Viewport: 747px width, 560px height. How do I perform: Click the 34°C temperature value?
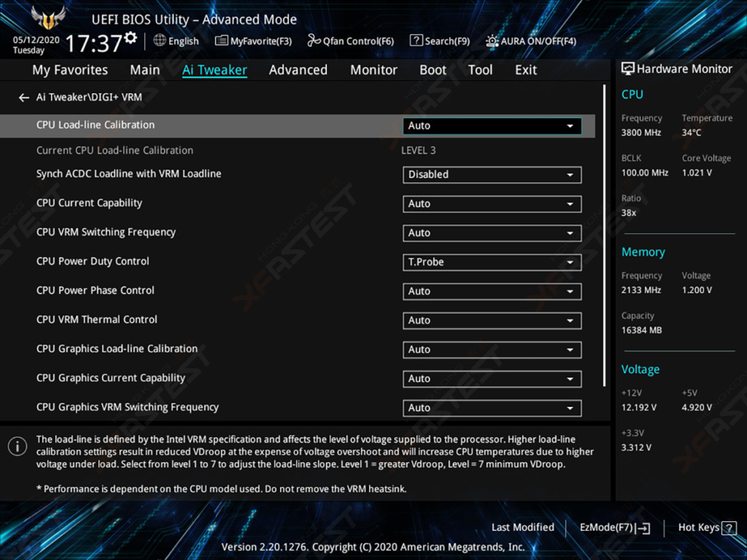pos(692,133)
